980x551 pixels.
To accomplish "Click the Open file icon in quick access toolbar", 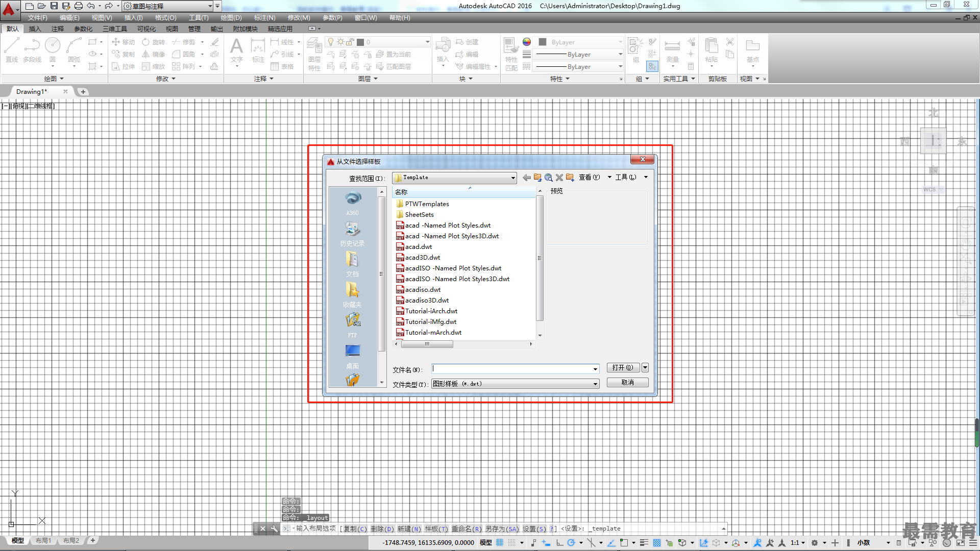I will (42, 6).
